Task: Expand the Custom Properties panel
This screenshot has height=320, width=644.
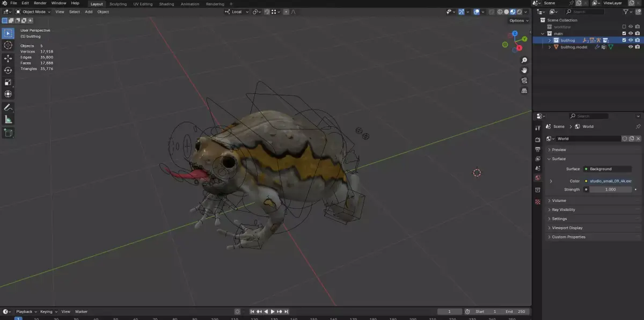Action: [594, 237]
